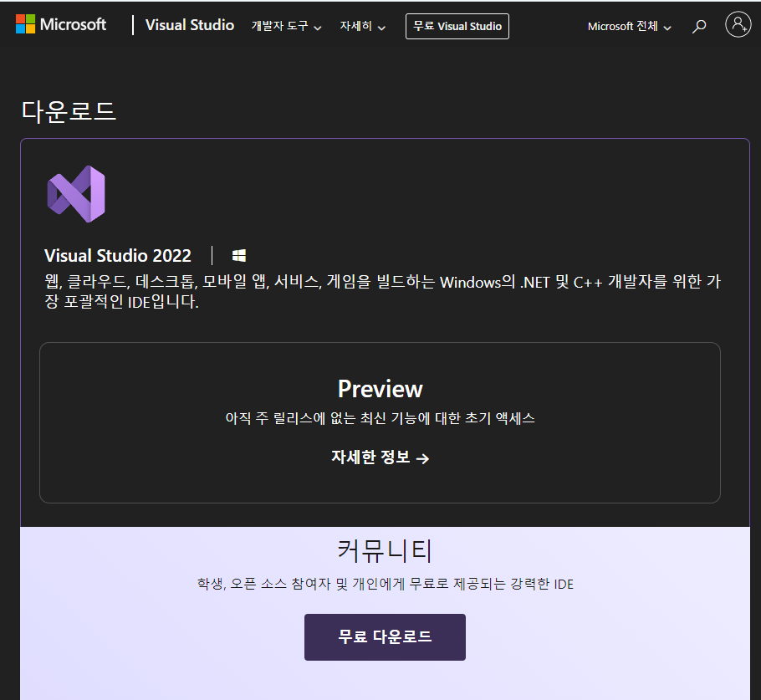
Task: Click the Windows platform icon
Action: tap(239, 255)
